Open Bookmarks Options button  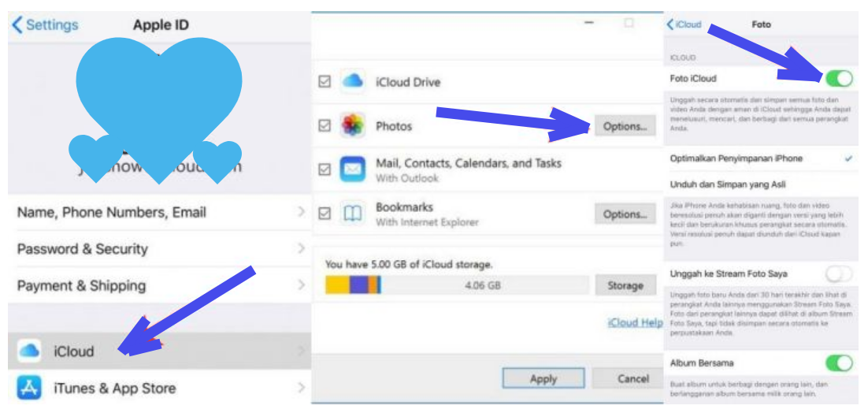[625, 214]
